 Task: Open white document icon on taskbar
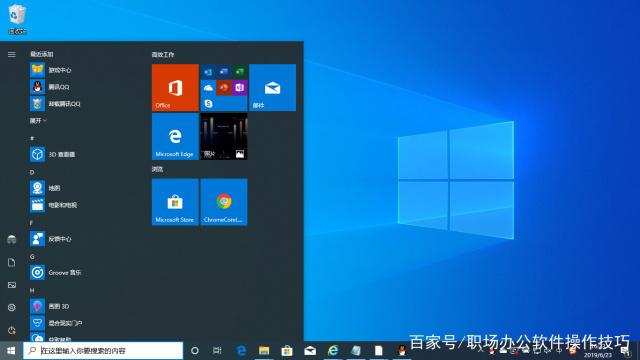coord(379,351)
